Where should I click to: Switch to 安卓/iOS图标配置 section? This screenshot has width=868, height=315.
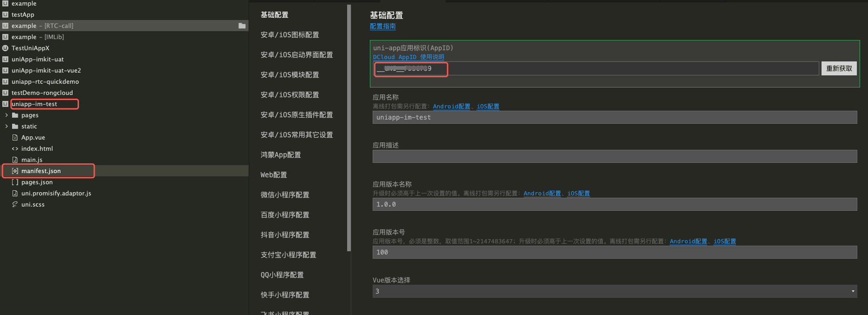289,35
